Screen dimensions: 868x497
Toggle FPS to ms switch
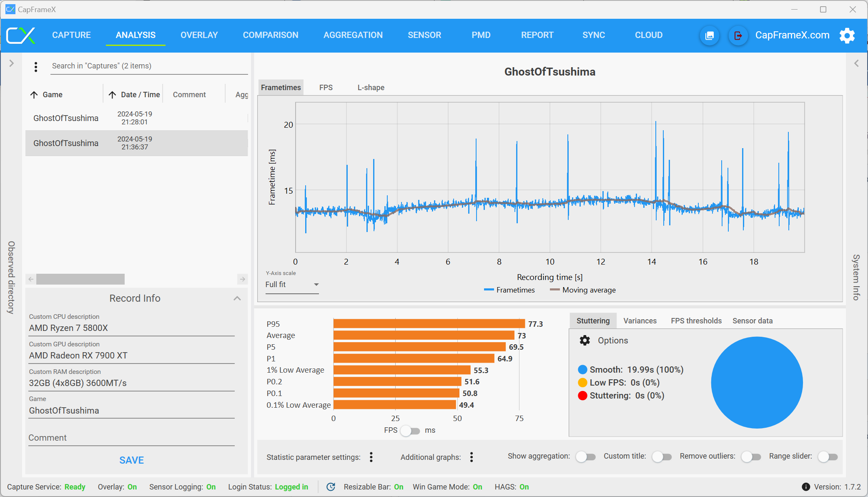[x=410, y=431]
